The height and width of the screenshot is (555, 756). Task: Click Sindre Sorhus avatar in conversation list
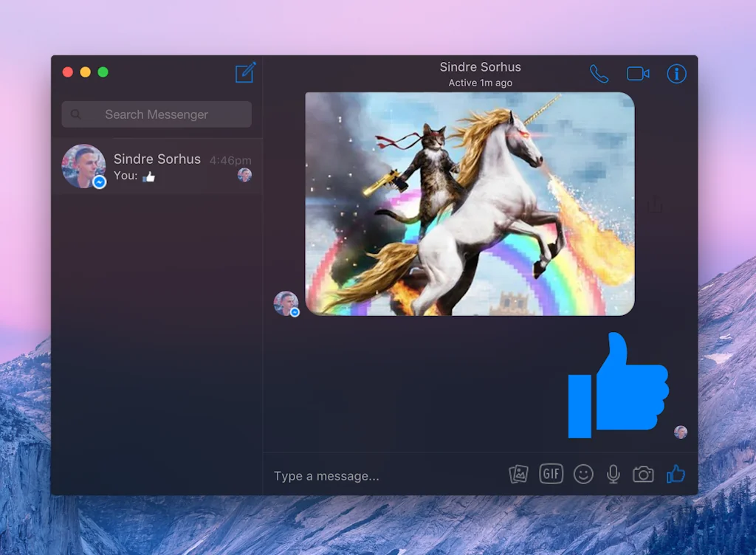83,166
